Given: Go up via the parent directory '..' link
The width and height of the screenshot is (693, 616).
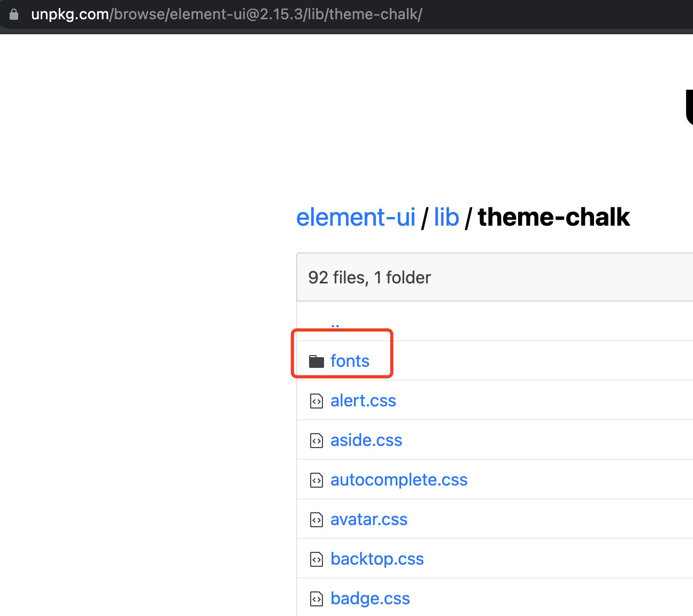Looking at the screenshot, I should coord(335,324).
